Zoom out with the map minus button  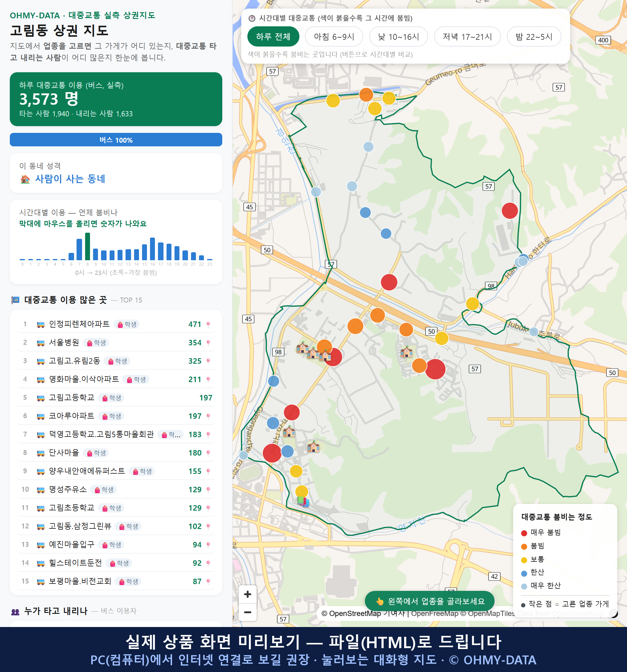tap(247, 612)
